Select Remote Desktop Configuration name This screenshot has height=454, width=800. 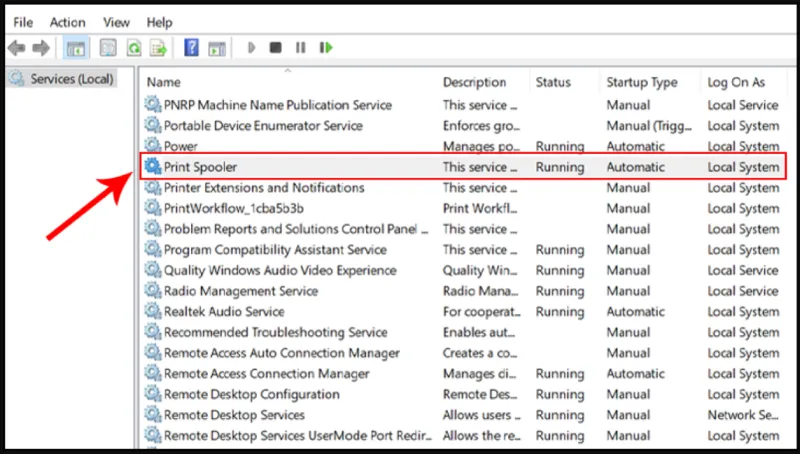point(252,394)
